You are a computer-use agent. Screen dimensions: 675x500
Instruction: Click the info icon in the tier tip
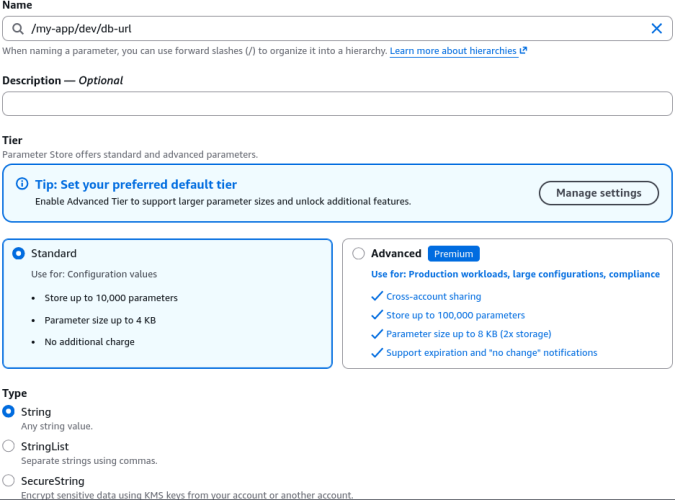[22, 184]
